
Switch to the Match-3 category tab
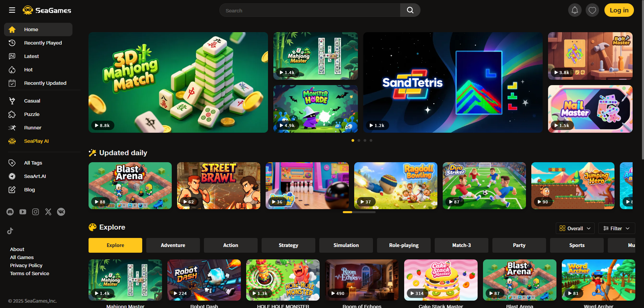(461, 245)
